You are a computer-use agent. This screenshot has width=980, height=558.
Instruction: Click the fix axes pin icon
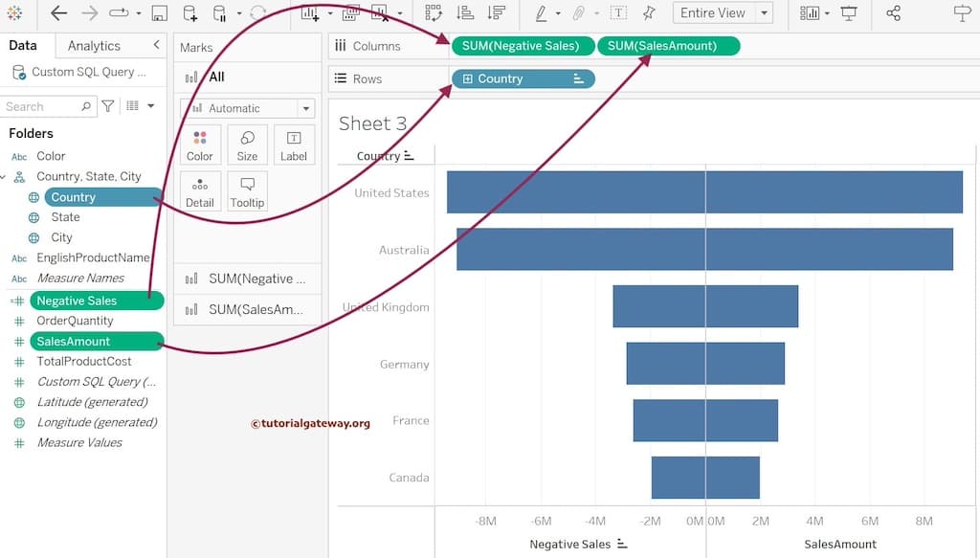click(650, 13)
